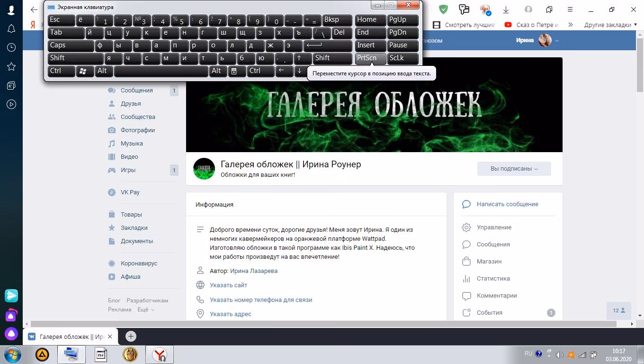This screenshot has height=364, width=644.
Task: Click Написать сообщение link
Action: coord(508,204)
